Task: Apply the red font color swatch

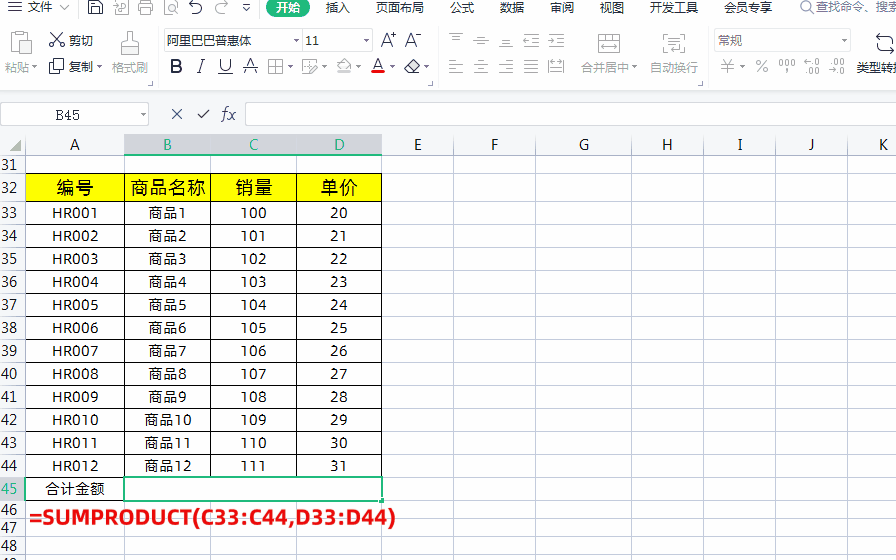Action: click(377, 67)
